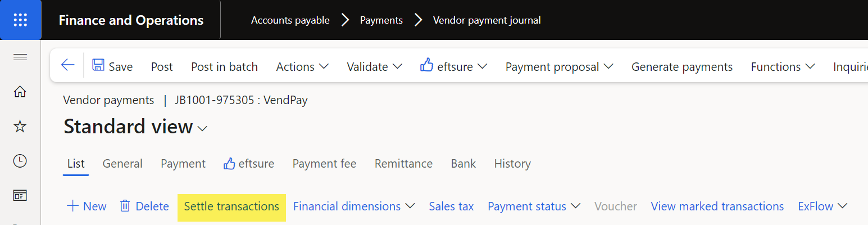Image resolution: width=868 pixels, height=225 pixels.
Task: Open Recent clock icon in sidebar
Action: (x=20, y=161)
